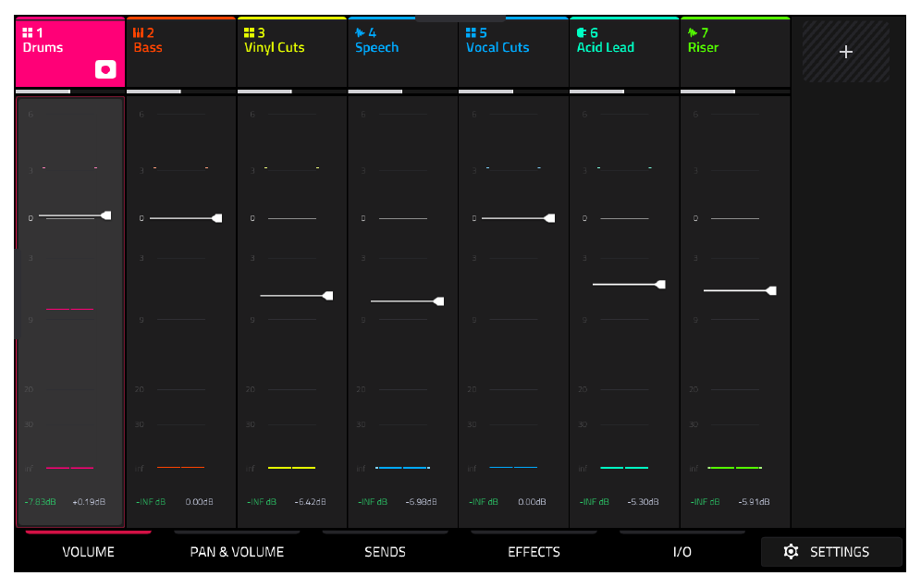This screenshot has height=588, width=921.
Task: Select the Acid Lead track header
Action: (x=624, y=53)
